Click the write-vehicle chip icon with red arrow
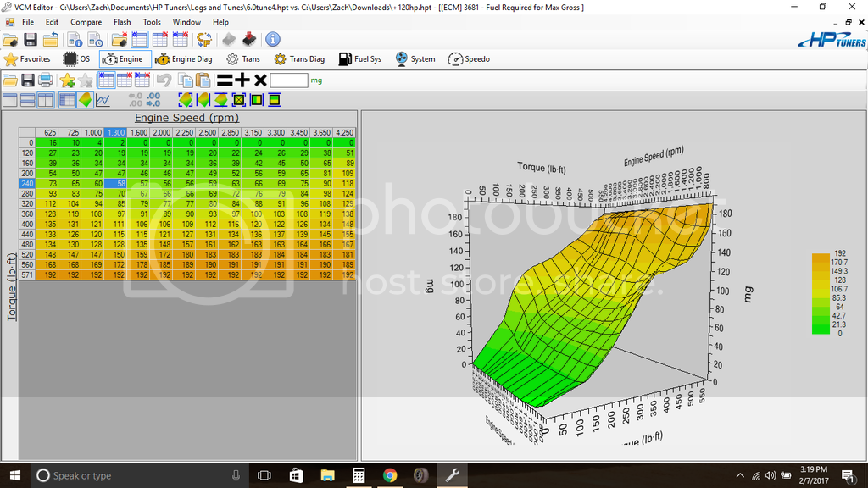Image resolution: width=868 pixels, height=488 pixels. [250, 39]
